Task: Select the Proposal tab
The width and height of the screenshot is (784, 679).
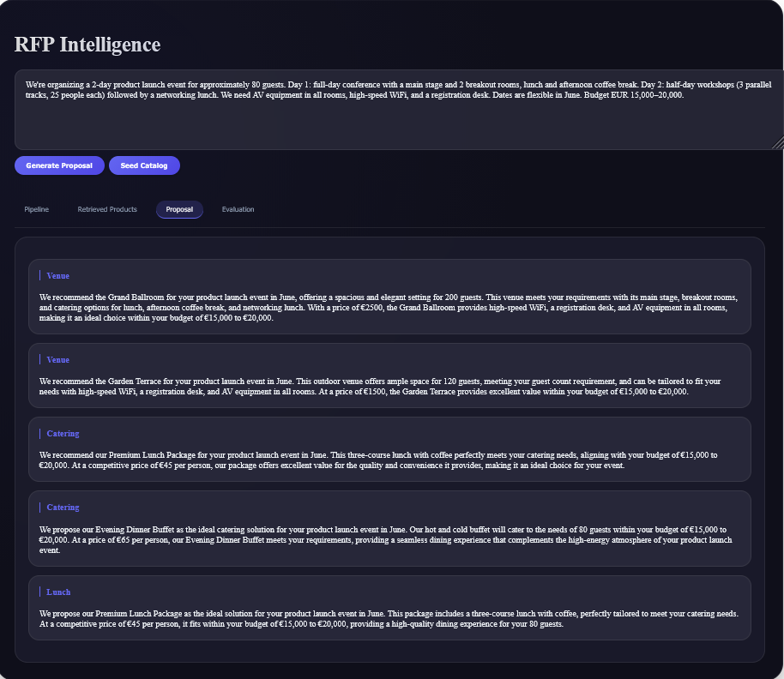Action: pos(179,209)
